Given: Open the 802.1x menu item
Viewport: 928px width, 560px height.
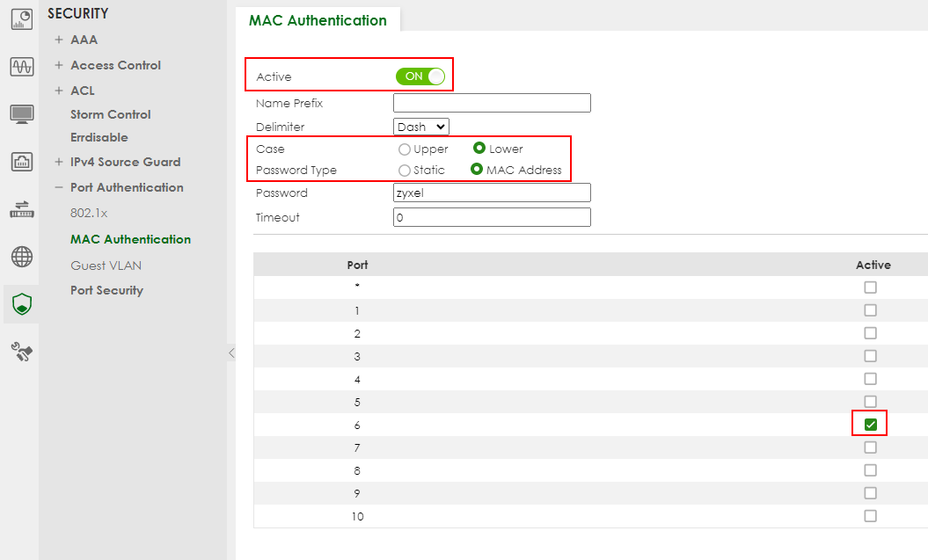Looking at the screenshot, I should click(88, 213).
